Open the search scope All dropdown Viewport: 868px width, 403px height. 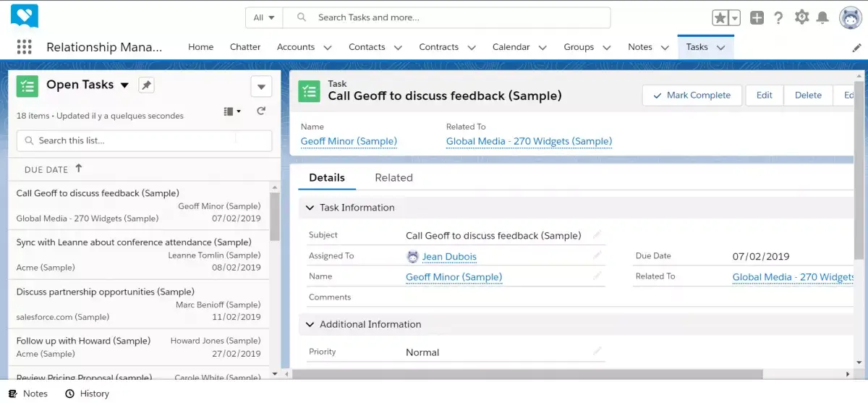pyautogui.click(x=264, y=17)
